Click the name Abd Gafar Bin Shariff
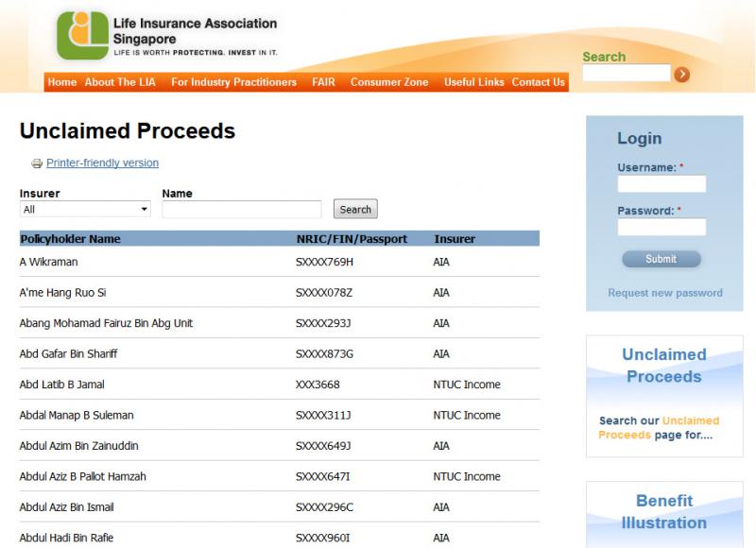Screen dimensions: 756x548 pyautogui.click(x=68, y=353)
